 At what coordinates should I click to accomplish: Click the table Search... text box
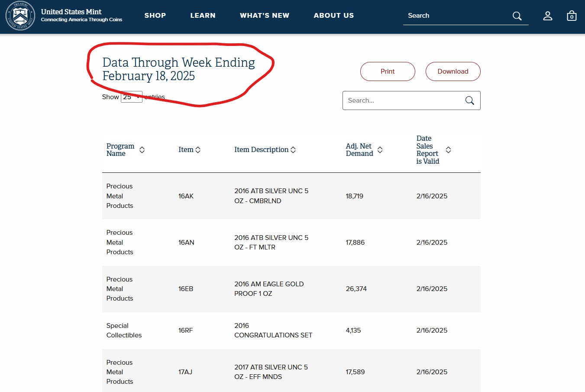[x=403, y=100]
